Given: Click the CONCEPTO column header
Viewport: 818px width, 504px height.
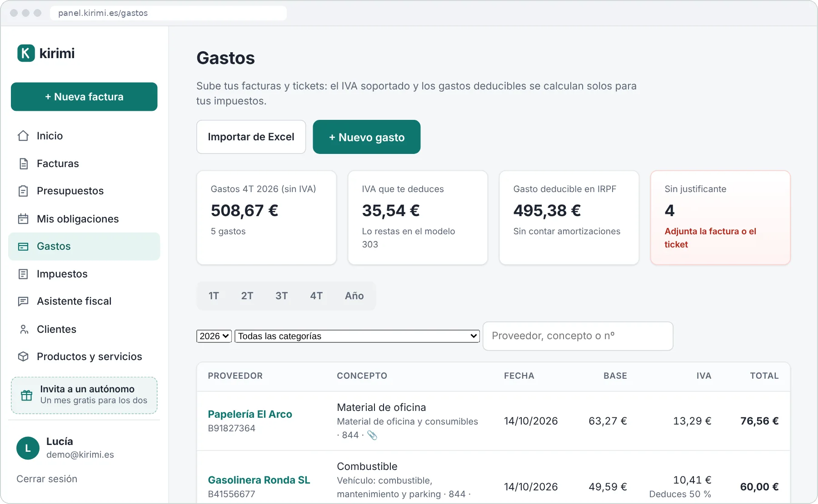Looking at the screenshot, I should 362,376.
